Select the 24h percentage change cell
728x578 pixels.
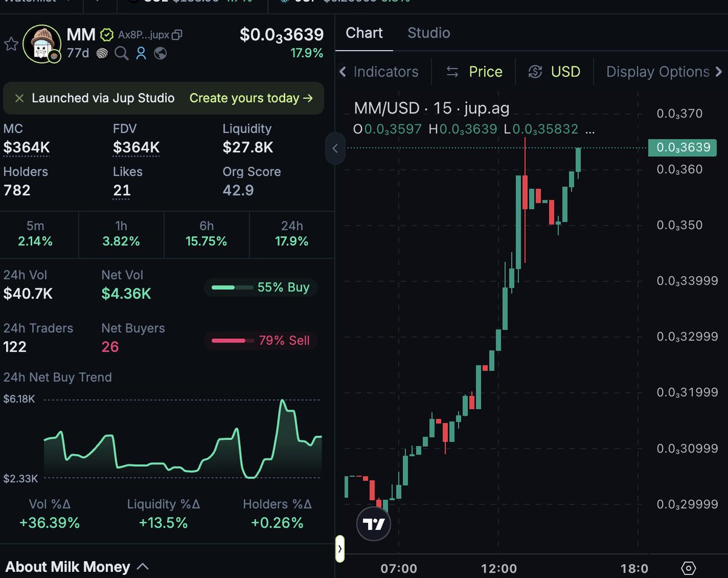(292, 234)
